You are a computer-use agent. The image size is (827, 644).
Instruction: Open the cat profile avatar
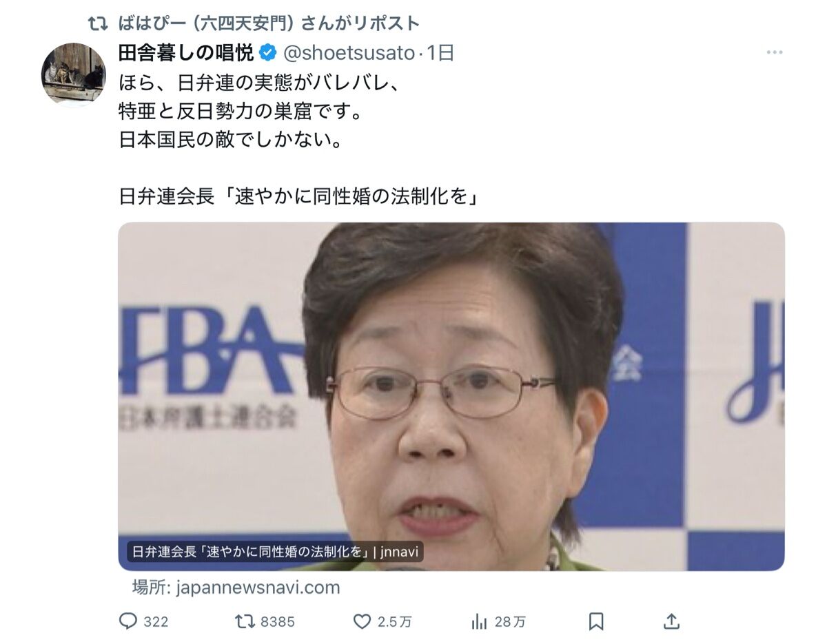coord(74,74)
